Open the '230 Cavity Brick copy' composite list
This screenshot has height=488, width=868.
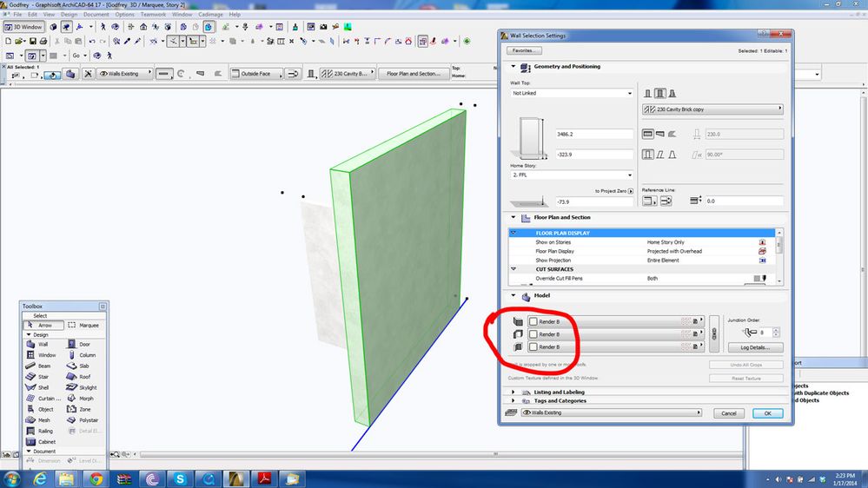[x=712, y=109]
